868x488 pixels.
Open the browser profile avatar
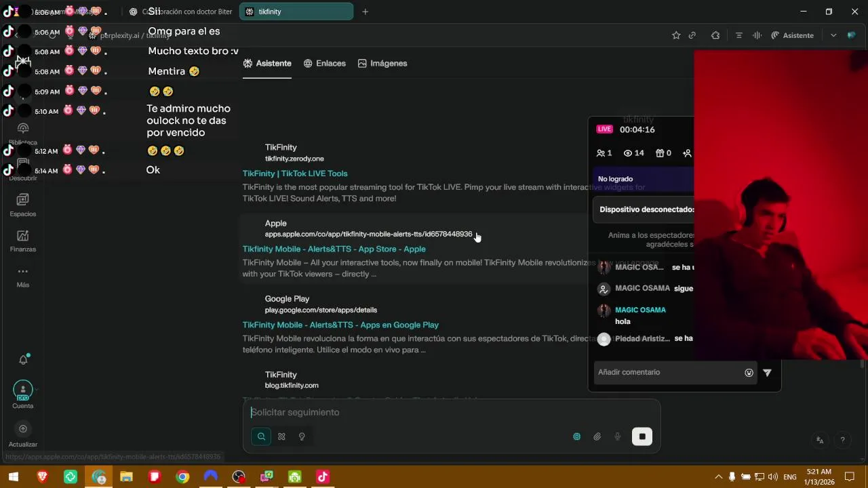coord(852,35)
